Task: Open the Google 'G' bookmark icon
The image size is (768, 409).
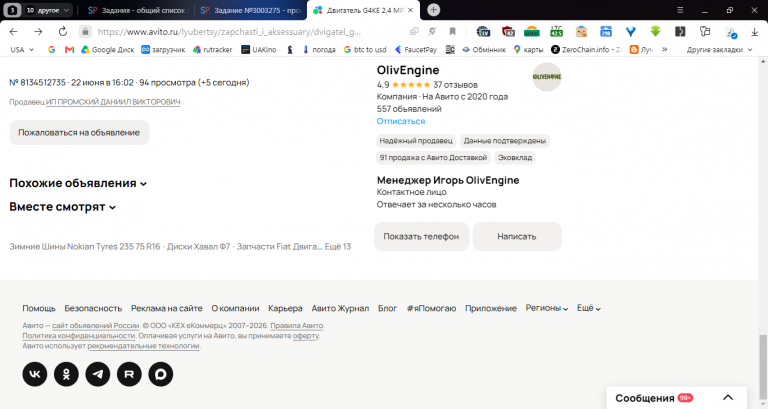Action: coord(51,49)
